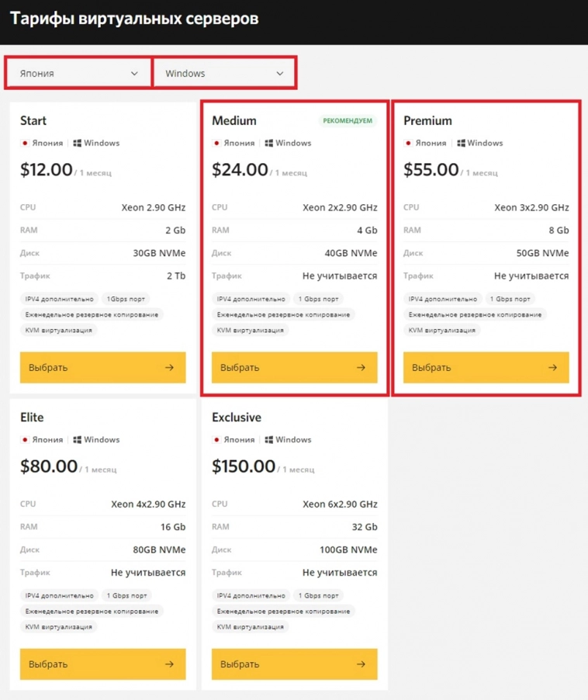
Task: Click the $150.00 price of Exclusive
Action: (244, 466)
